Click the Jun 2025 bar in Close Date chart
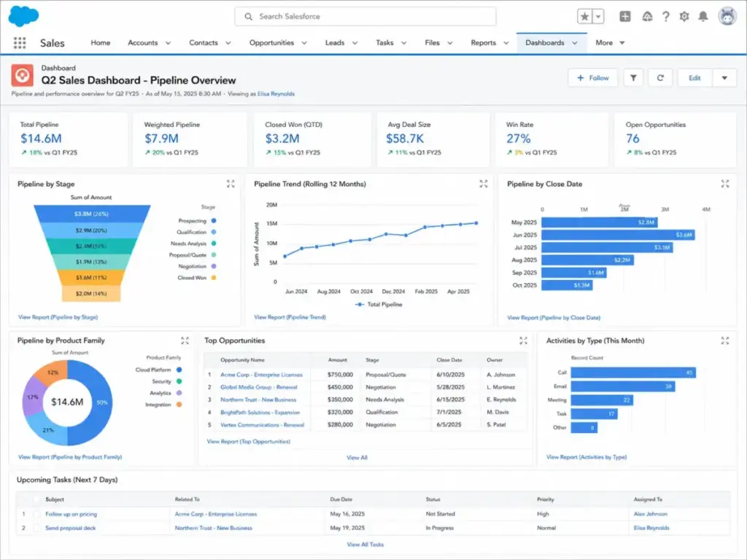Viewport: 747px width, 560px height. tap(618, 235)
